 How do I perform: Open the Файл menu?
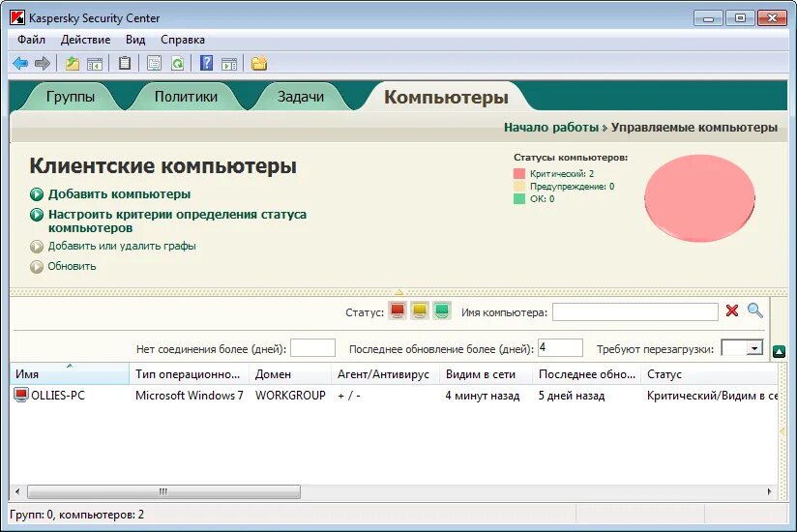tap(31, 40)
